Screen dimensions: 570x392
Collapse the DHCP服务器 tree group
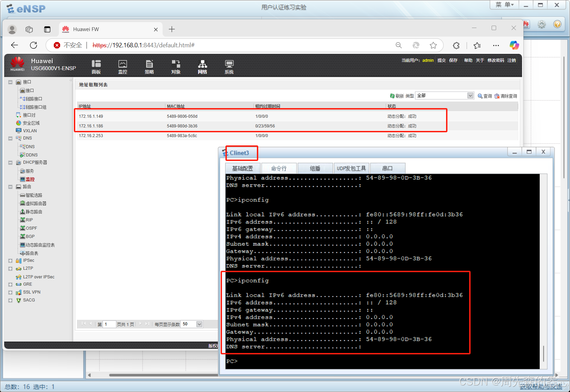10,163
